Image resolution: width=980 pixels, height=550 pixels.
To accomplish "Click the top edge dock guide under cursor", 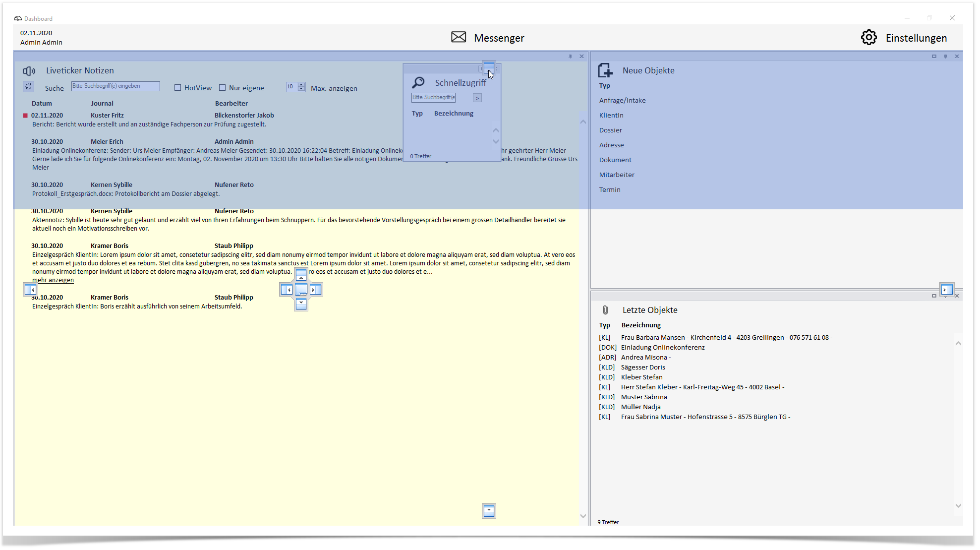I will click(489, 67).
